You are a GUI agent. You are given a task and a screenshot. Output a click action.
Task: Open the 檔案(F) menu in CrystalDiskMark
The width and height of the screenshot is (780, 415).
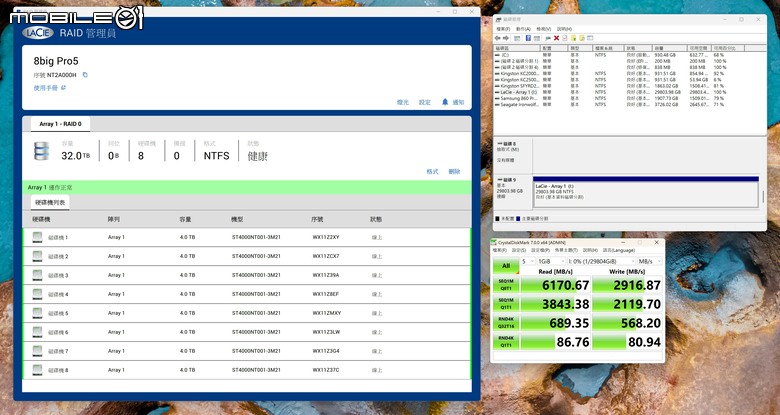[499, 250]
